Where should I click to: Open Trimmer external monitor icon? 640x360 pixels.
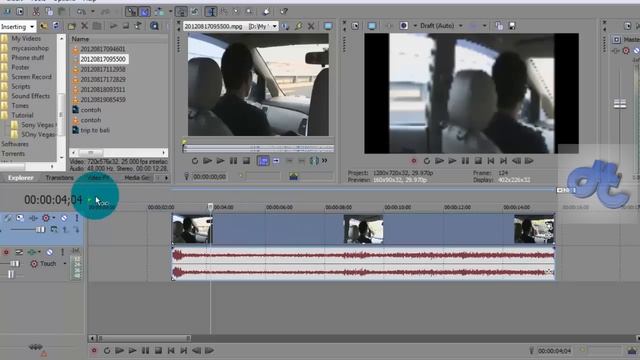coord(328,26)
